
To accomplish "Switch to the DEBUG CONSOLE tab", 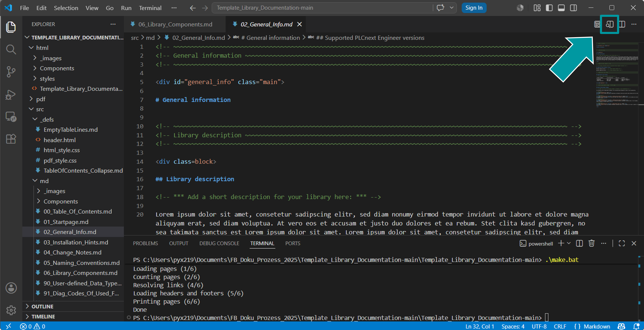I will click(x=219, y=243).
